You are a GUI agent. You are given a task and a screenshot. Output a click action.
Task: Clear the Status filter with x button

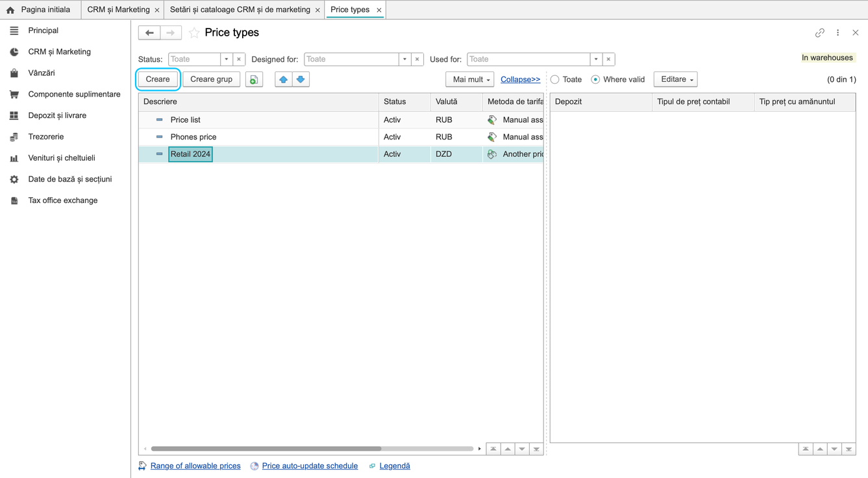(x=239, y=59)
